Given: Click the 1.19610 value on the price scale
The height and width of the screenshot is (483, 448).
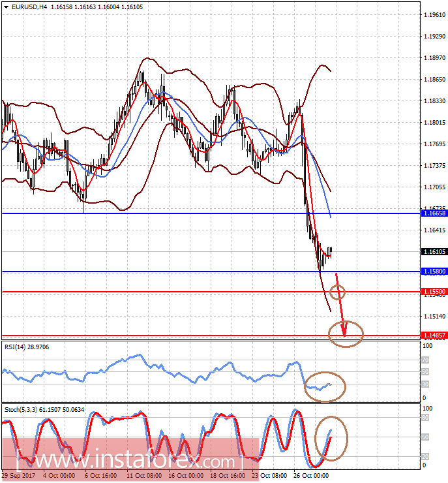Looking at the screenshot, I should [x=432, y=14].
